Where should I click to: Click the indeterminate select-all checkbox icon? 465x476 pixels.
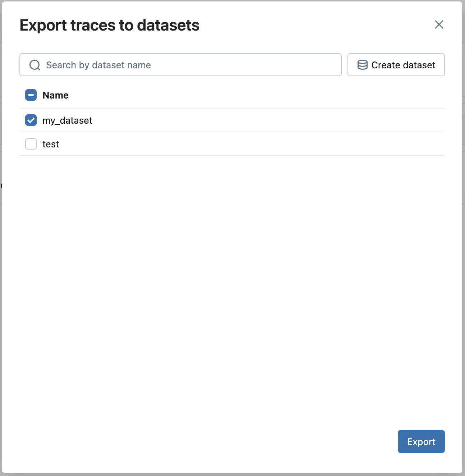31,95
